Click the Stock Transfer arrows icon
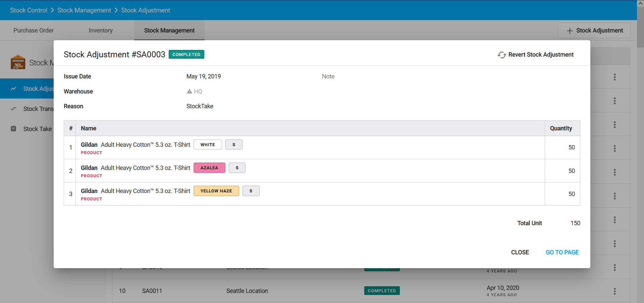This screenshot has width=644, height=303. click(13, 109)
